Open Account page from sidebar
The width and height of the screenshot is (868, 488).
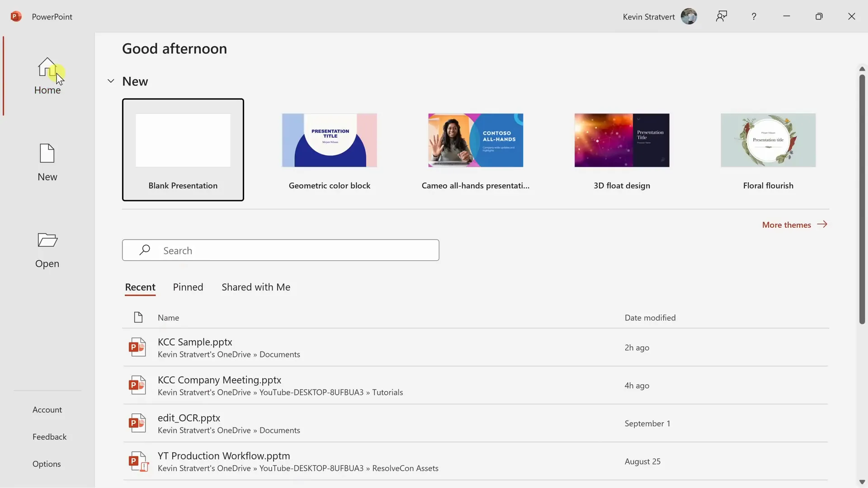(47, 409)
